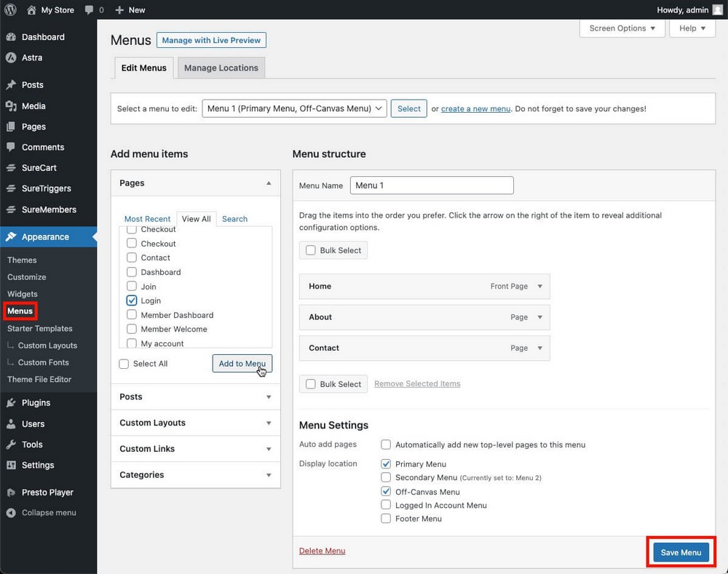Open Posts via the pushpin icon
Image resolution: width=728 pixels, height=574 pixels.
click(x=11, y=85)
